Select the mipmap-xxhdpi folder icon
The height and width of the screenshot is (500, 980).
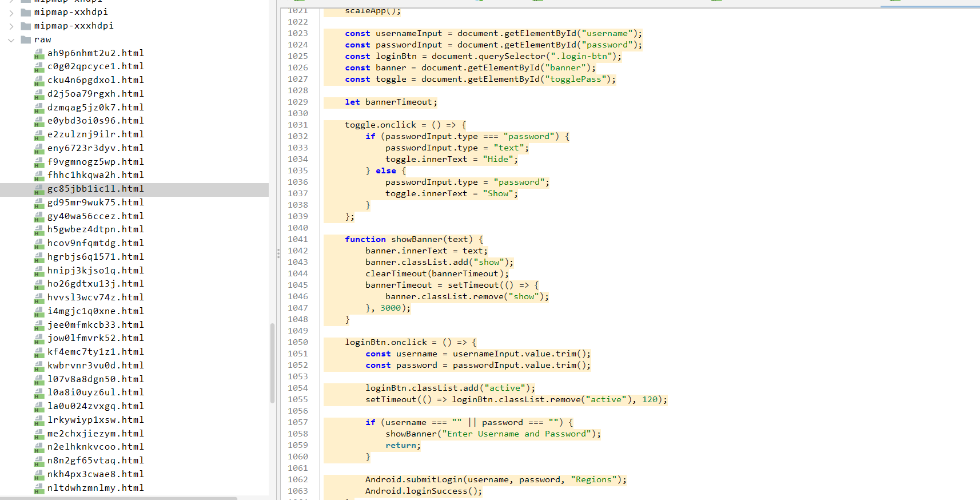pos(26,12)
